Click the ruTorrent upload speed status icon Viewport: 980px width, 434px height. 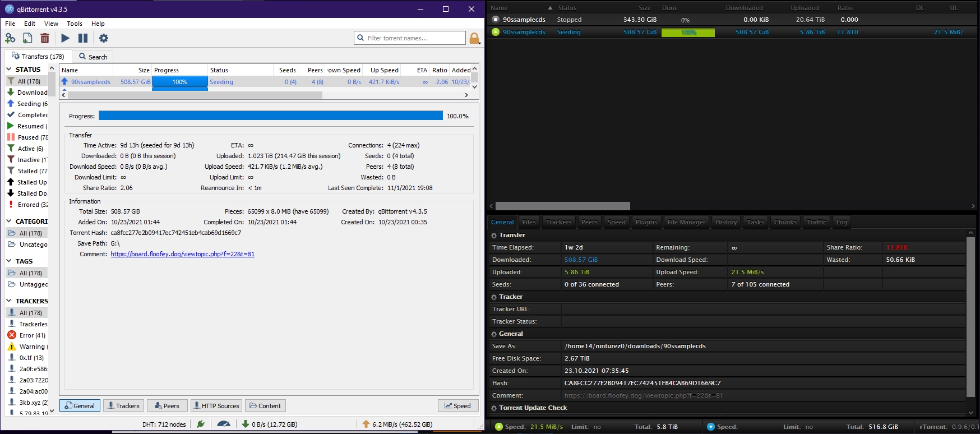(498, 427)
